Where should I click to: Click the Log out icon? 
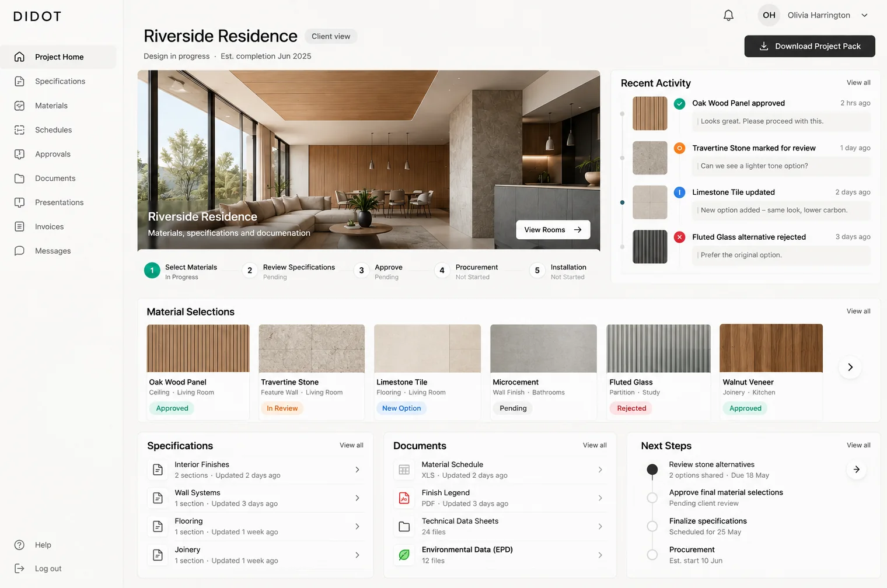[19, 569]
